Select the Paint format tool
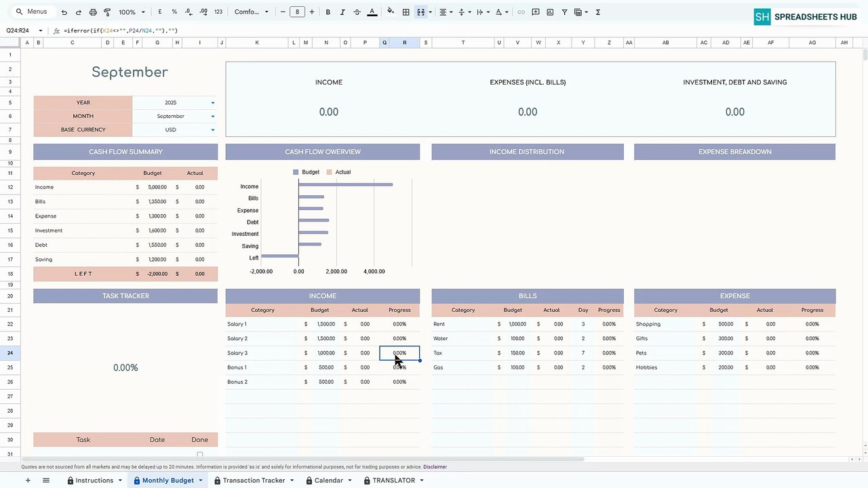868x488 pixels. (x=107, y=12)
